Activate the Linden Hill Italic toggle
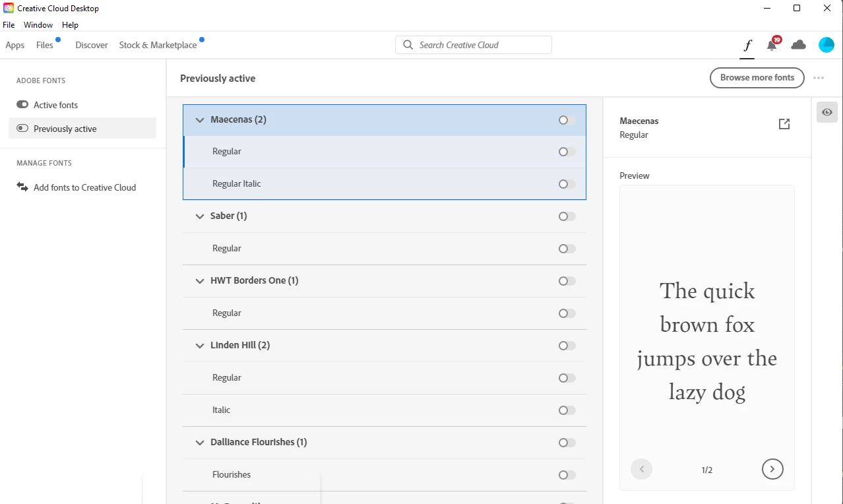843x504 pixels. [567, 410]
